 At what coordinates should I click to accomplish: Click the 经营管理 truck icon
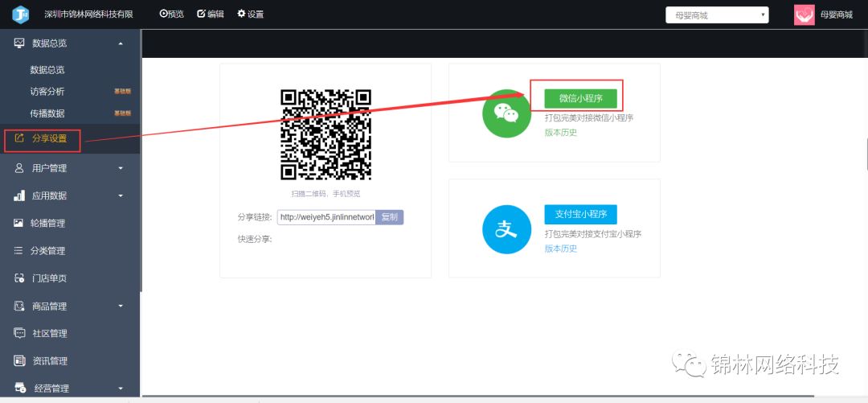coord(20,388)
